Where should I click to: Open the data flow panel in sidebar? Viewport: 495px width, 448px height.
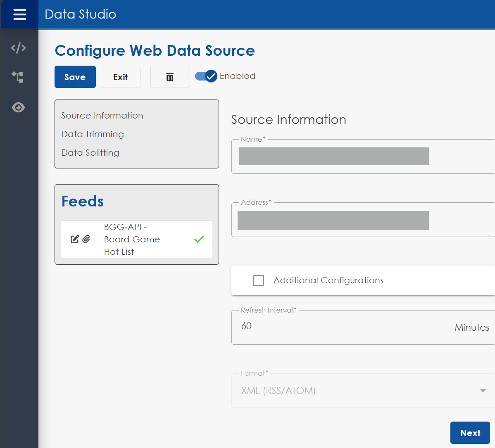18,78
